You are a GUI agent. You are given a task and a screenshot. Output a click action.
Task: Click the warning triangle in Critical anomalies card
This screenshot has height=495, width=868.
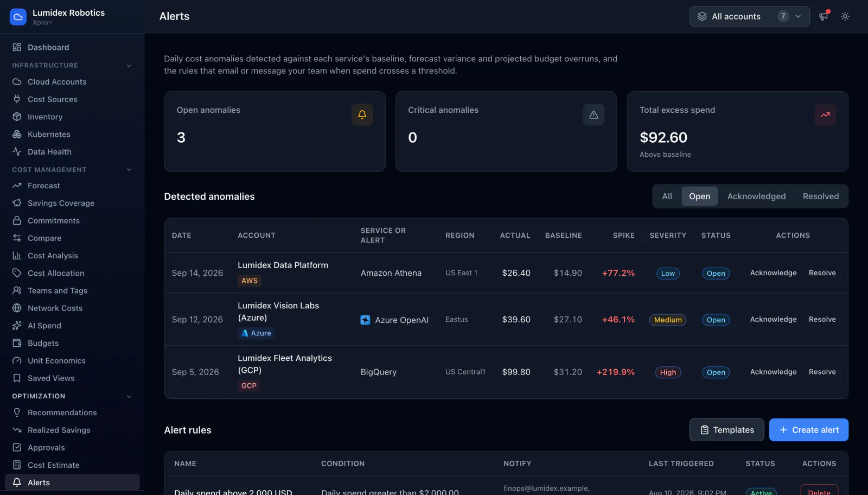593,115
